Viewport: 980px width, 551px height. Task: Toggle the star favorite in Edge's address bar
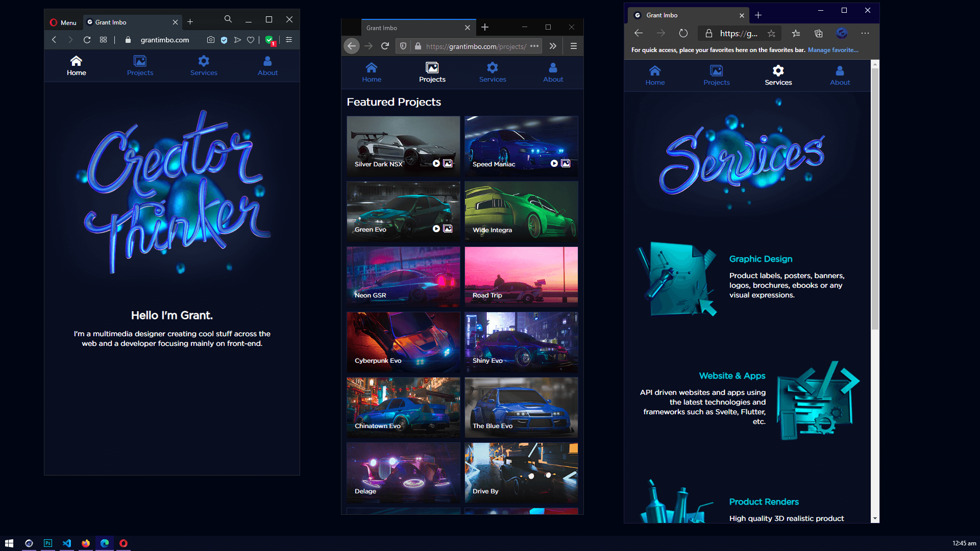coord(771,34)
